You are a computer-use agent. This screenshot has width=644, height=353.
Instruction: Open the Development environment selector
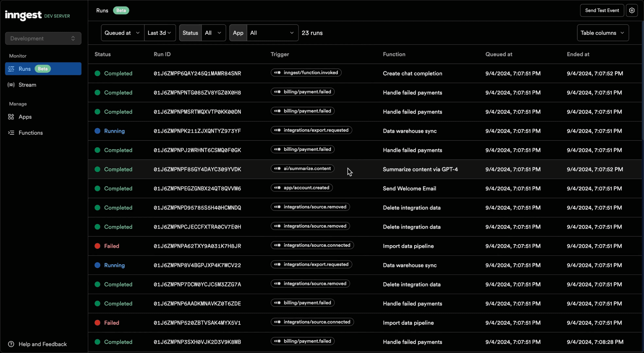pyautogui.click(x=43, y=38)
